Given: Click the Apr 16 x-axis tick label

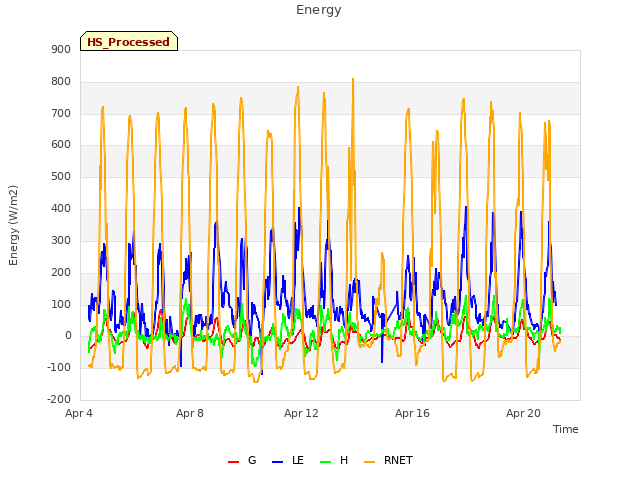Looking at the screenshot, I should (x=412, y=413).
